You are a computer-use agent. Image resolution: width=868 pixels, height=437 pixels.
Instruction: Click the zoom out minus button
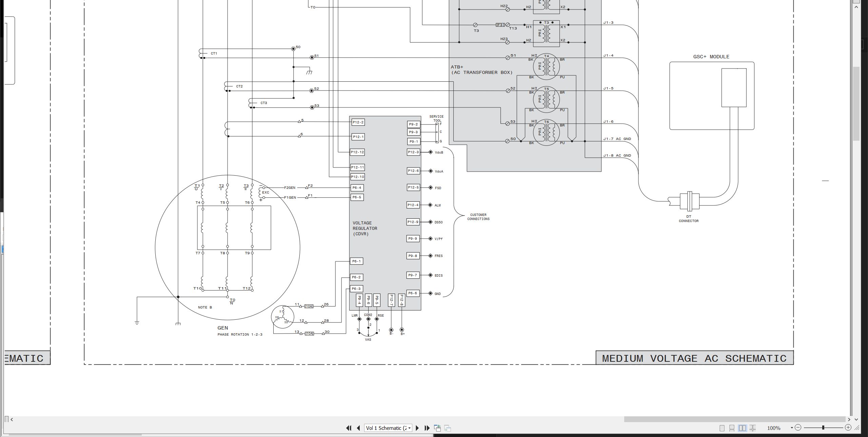click(x=798, y=428)
